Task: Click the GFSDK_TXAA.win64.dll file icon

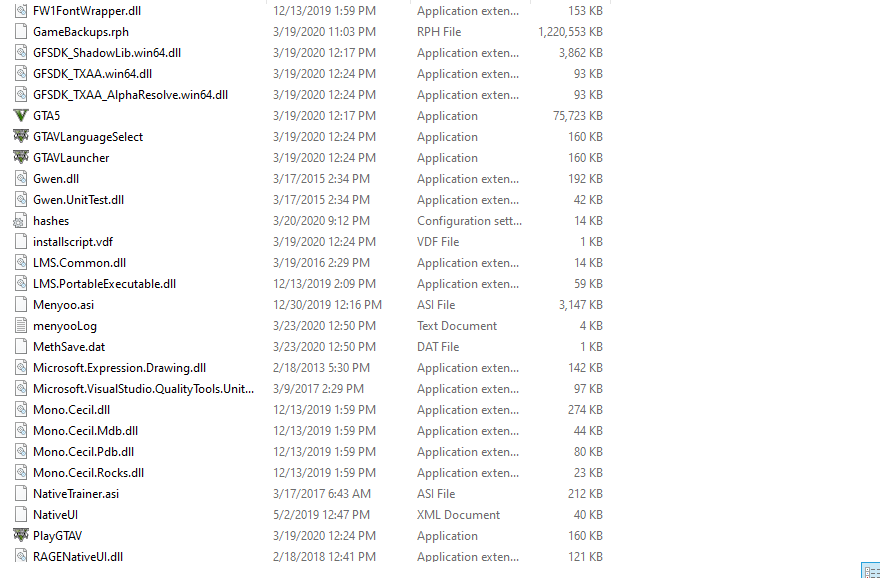Action: click(21, 74)
